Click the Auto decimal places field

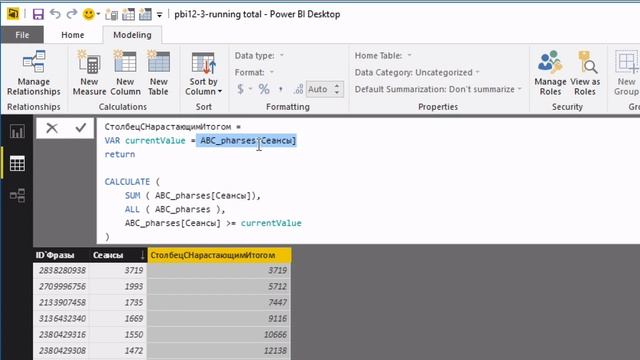tap(319, 89)
